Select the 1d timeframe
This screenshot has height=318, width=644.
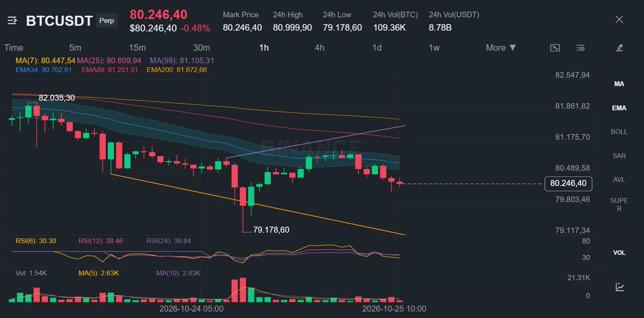[x=377, y=48]
